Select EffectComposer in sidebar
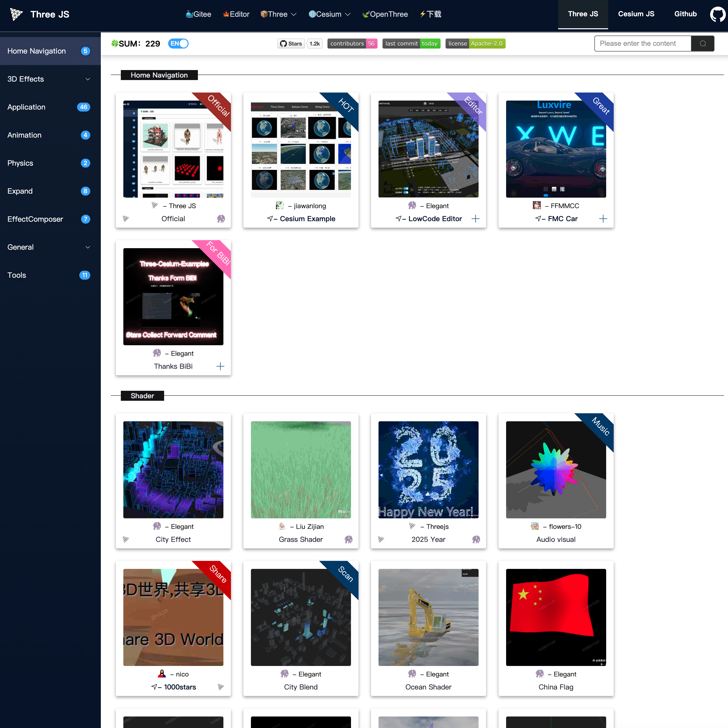The height and width of the screenshot is (728, 728). (50, 219)
